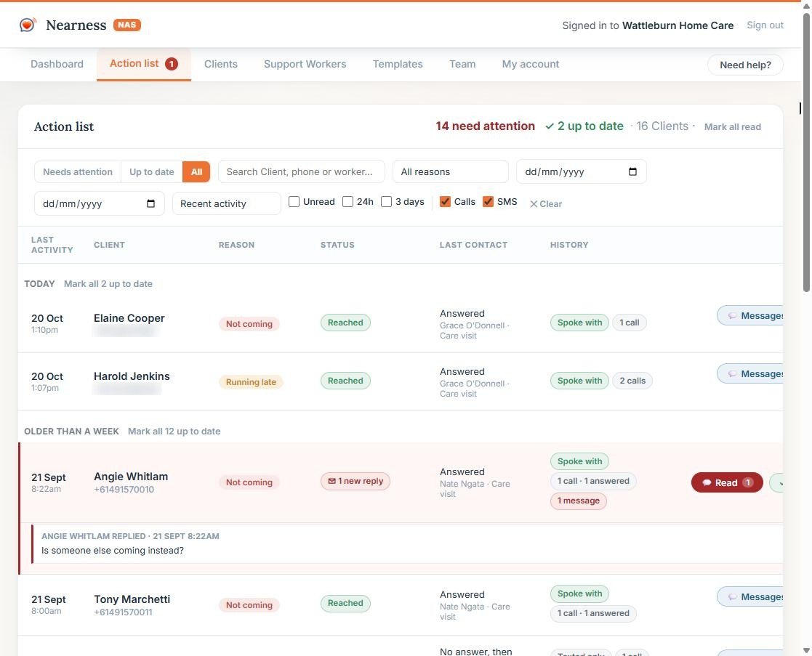This screenshot has width=812, height=656.
Task: Click client name Harold Jenkins
Action: click(x=132, y=376)
